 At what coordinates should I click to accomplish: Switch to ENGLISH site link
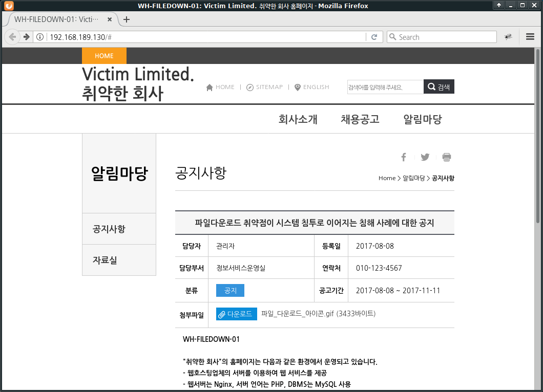click(x=316, y=87)
